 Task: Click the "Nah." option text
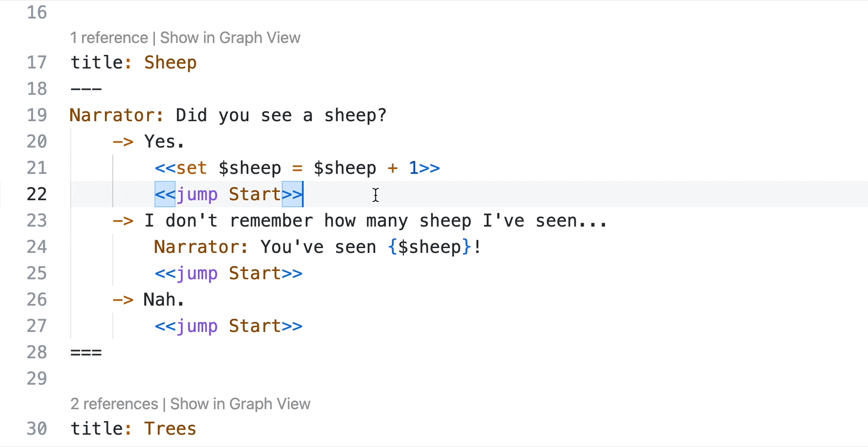tap(163, 299)
